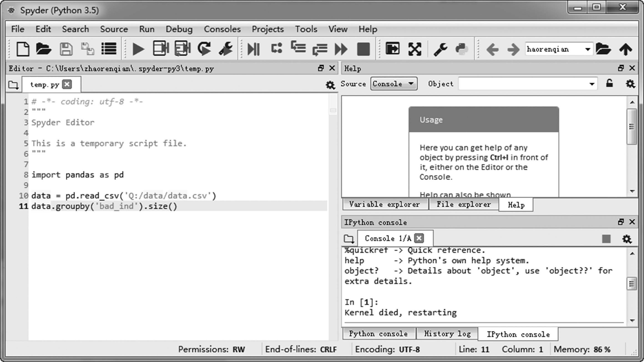The height and width of the screenshot is (362, 644).
Task: Click the Save all files icon
Action: click(88, 49)
